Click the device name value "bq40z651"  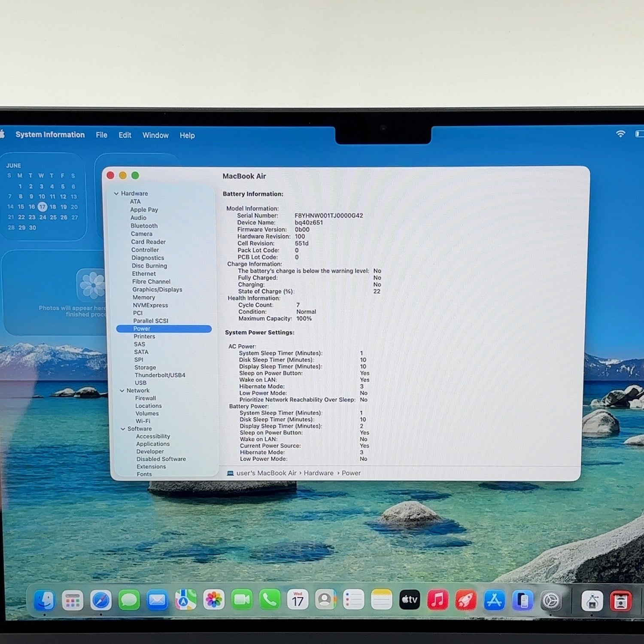click(x=309, y=222)
